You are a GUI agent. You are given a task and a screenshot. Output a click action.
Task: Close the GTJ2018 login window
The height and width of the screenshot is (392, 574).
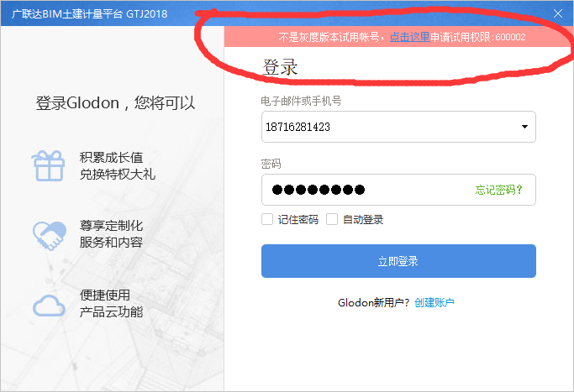click(557, 14)
